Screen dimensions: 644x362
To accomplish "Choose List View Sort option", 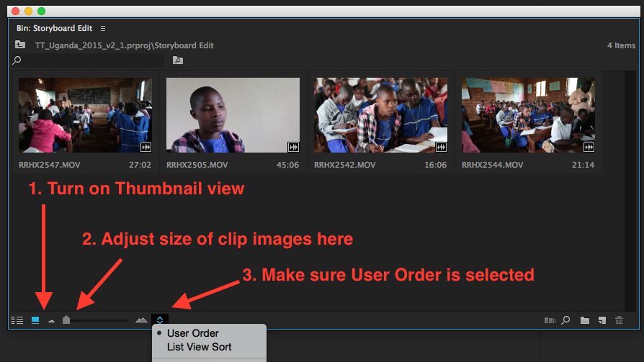I will pos(198,347).
